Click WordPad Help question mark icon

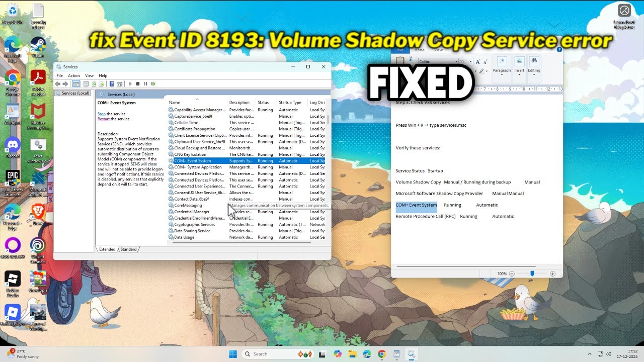[559, 50]
